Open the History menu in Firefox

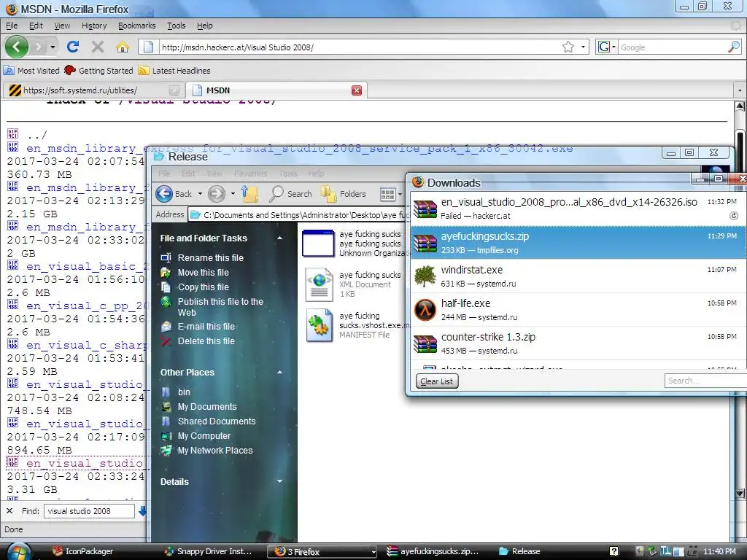pyautogui.click(x=94, y=26)
